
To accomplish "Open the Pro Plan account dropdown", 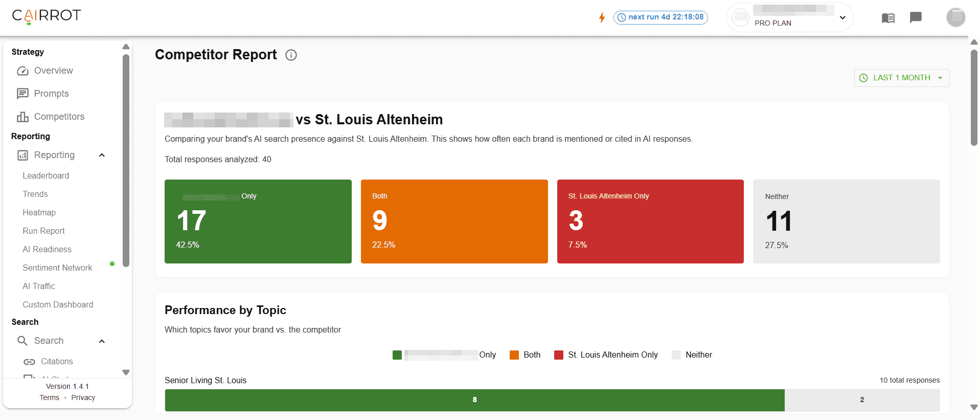I will coord(790,17).
